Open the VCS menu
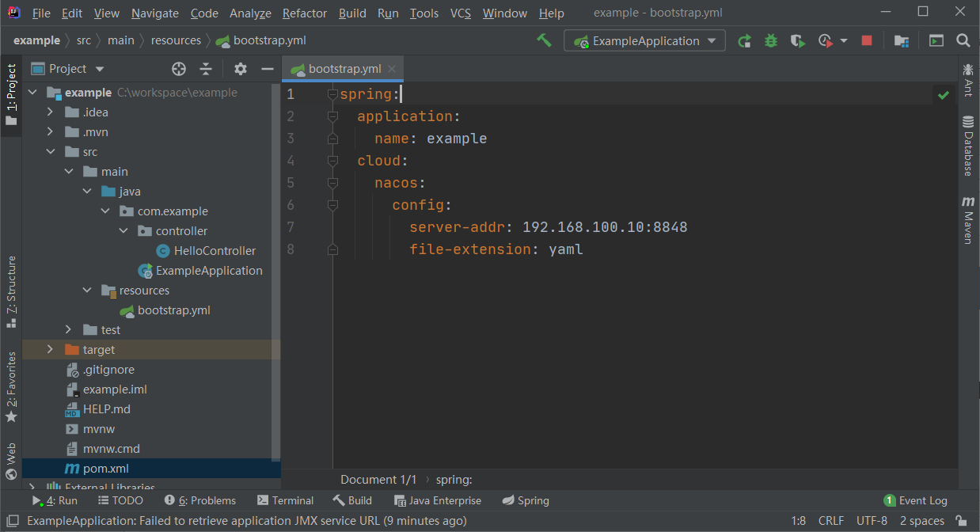This screenshot has height=532, width=980. [461, 13]
